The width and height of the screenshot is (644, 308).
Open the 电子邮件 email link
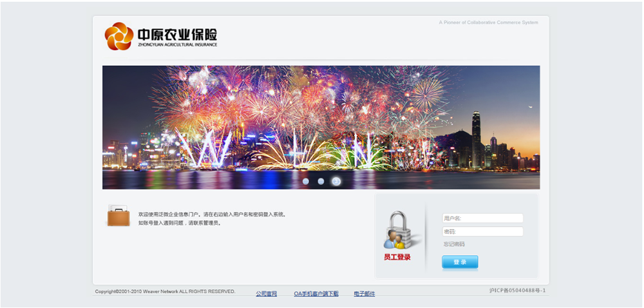click(364, 294)
